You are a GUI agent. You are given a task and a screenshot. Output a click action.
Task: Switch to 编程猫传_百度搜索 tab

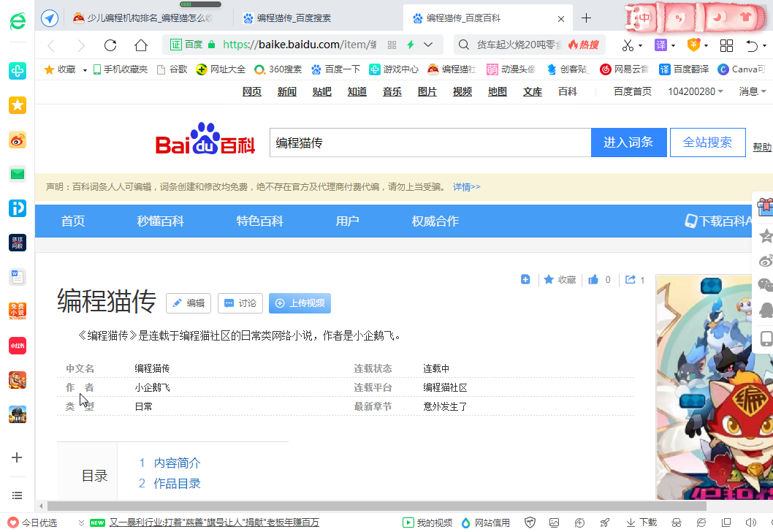click(x=286, y=18)
